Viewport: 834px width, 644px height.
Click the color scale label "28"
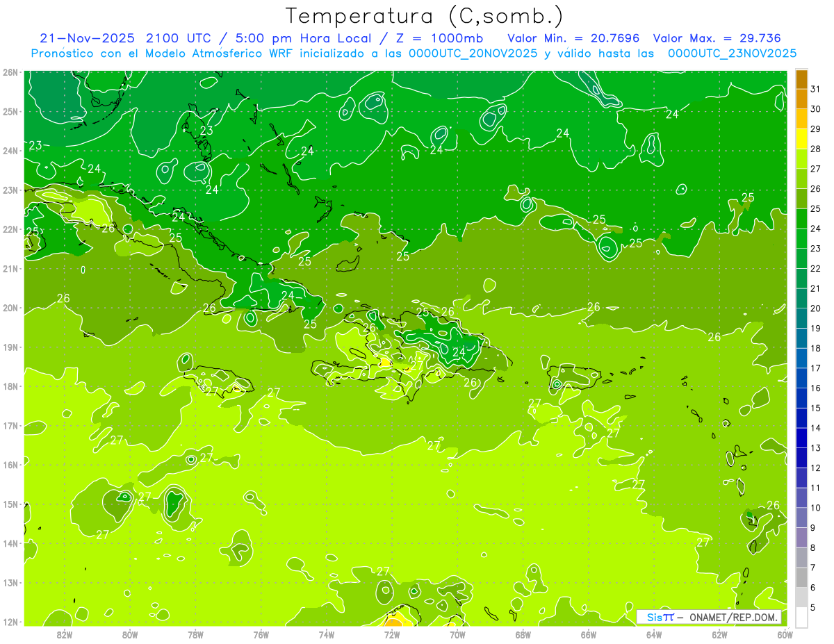point(815,149)
